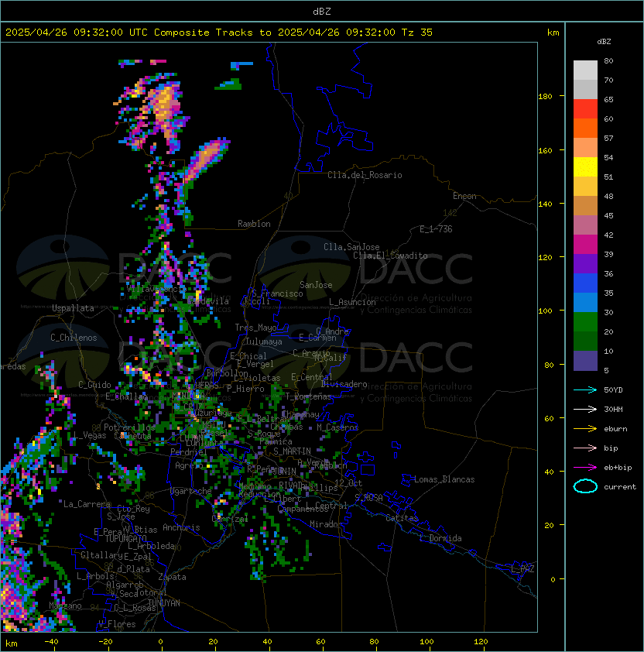Click the pink bip arrow symbol

(x=585, y=448)
